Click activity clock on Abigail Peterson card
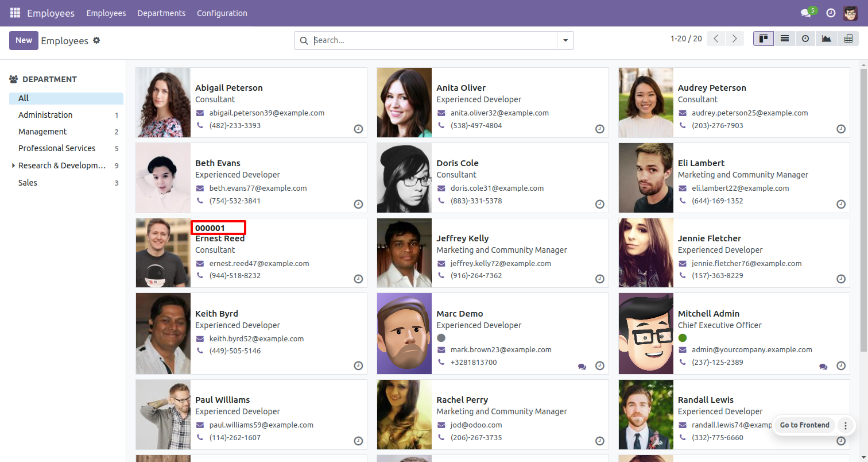The height and width of the screenshot is (462, 868). 358,129
